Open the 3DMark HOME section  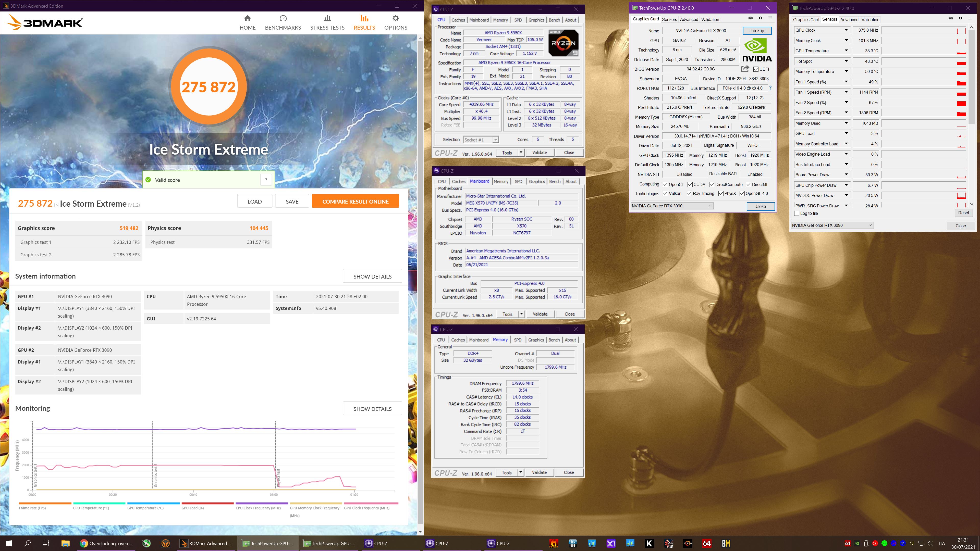coord(247,23)
